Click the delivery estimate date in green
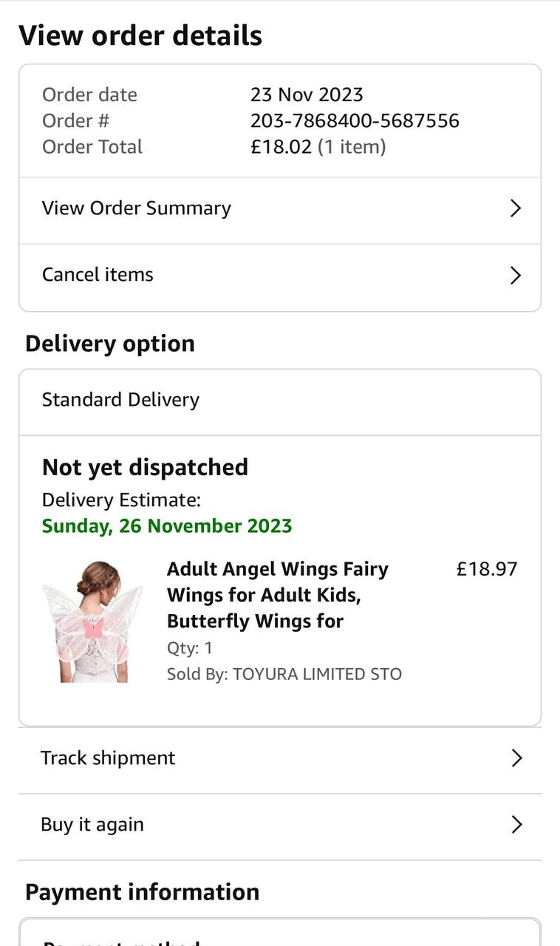Viewport: 560px width, 946px height. 167,526
